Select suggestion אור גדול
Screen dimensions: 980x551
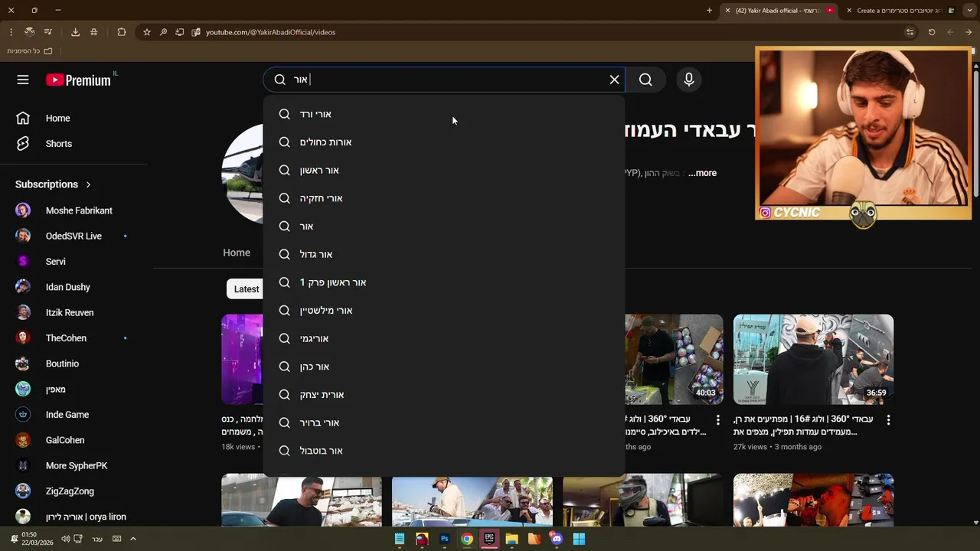444,254
